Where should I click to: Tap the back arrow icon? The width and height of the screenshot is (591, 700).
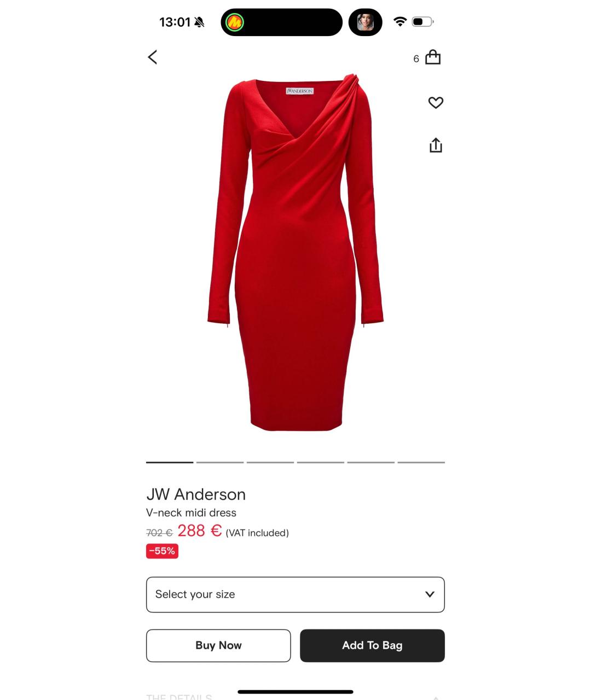pos(153,57)
